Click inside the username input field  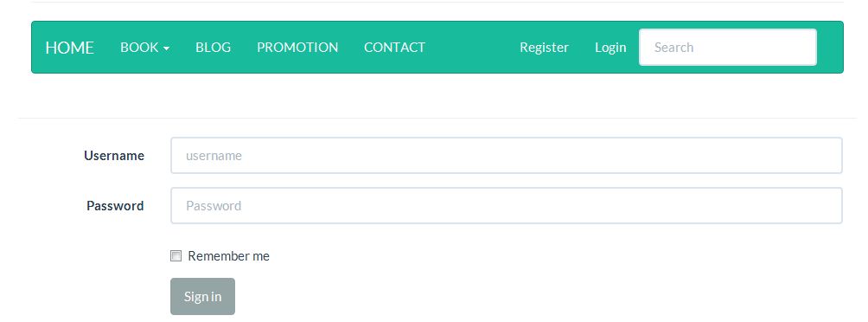[x=507, y=156]
